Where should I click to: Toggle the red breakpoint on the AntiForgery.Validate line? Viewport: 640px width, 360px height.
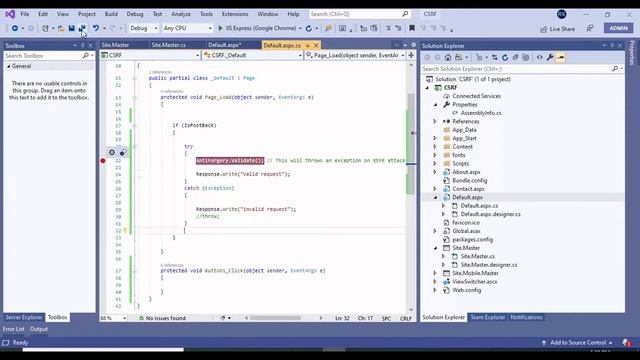coord(103,160)
